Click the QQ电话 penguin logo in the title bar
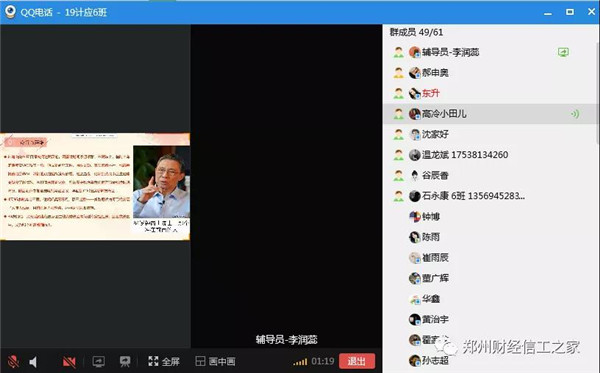 coord(10,12)
